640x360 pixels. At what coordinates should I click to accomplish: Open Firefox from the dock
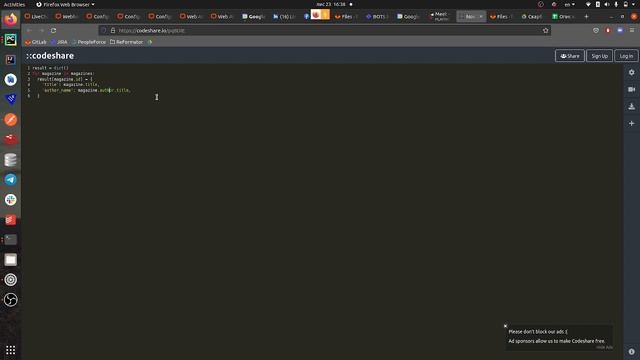(11, 19)
